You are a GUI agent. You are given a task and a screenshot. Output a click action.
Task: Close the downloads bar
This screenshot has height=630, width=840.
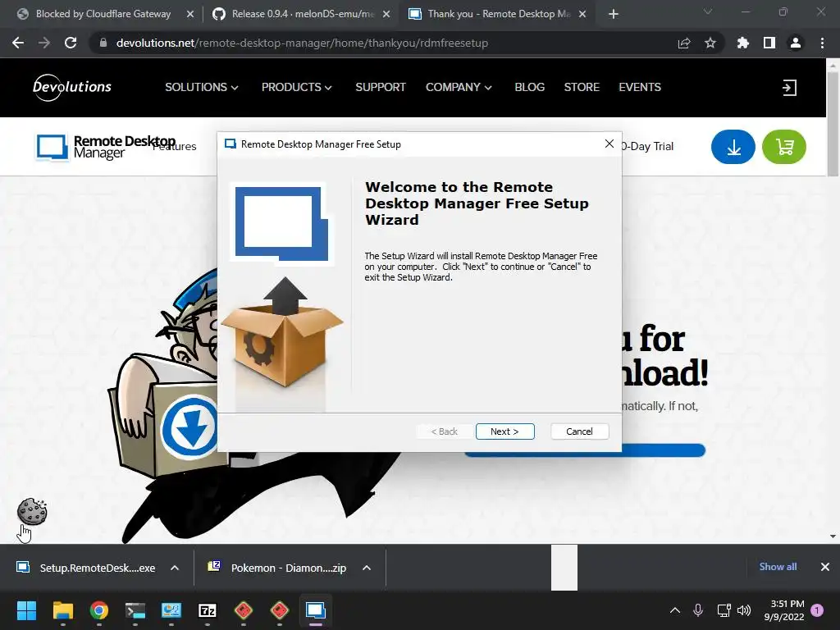point(825,567)
